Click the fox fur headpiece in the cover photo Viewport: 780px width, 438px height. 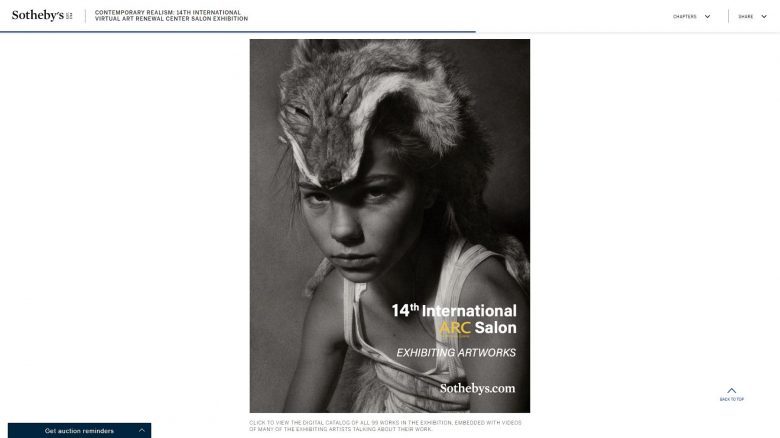point(363,105)
